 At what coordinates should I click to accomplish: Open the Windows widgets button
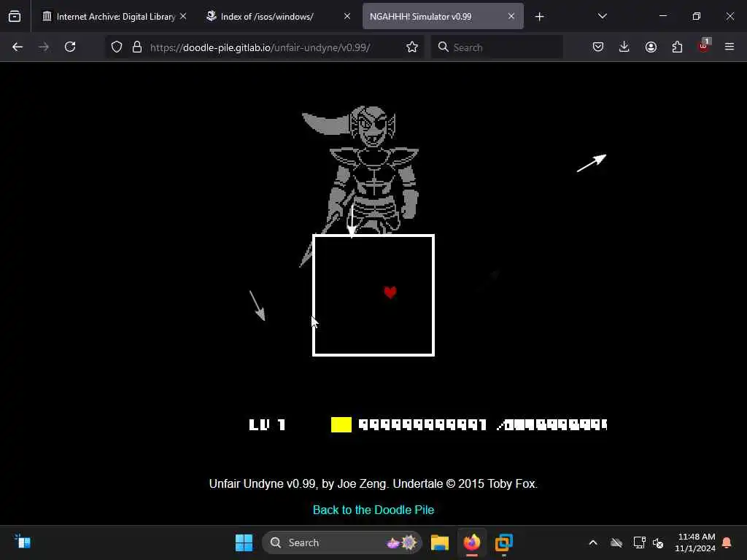23,542
